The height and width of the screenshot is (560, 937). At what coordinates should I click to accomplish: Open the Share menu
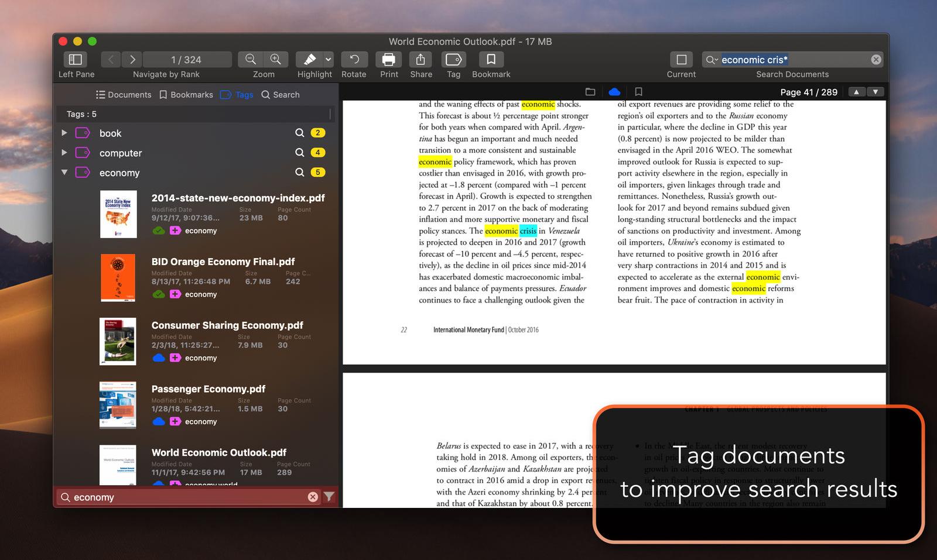click(420, 59)
